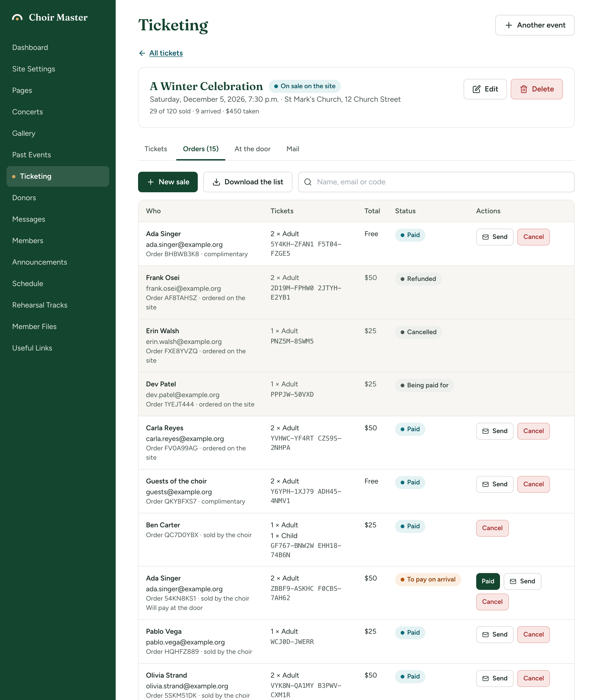Cancel Ada Singer's complimentary order BHBWB3K8
The width and height of the screenshot is (597, 700).
533,237
